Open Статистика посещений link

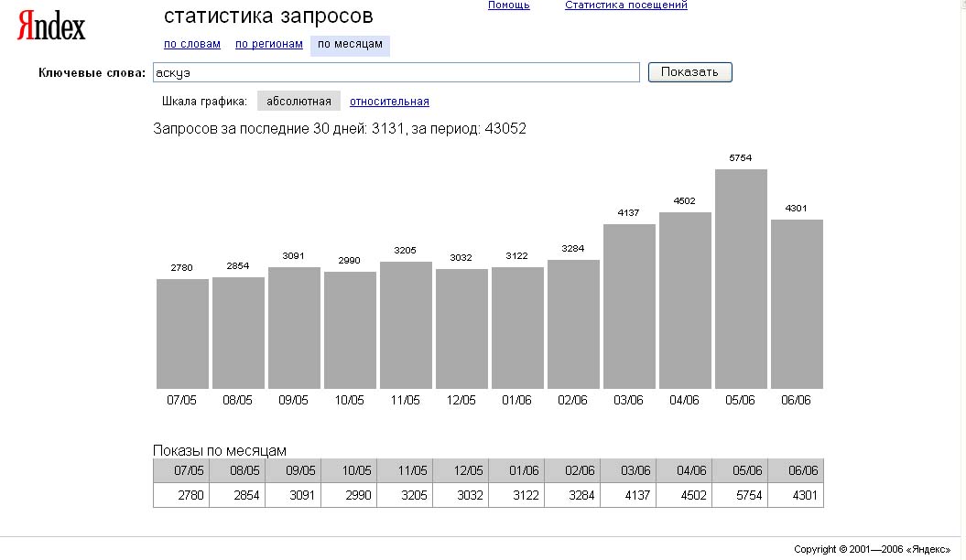tap(626, 5)
